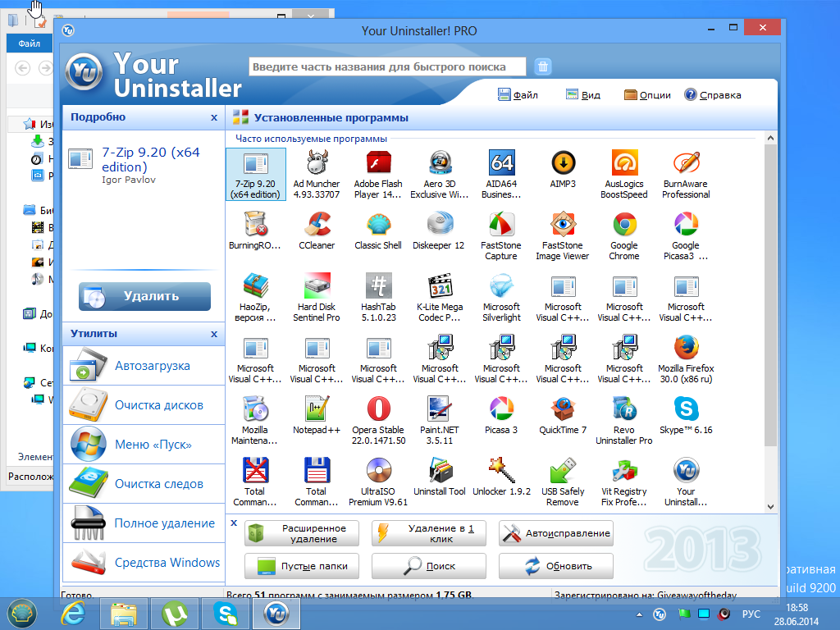Open uTorrent from the taskbar

point(175,614)
